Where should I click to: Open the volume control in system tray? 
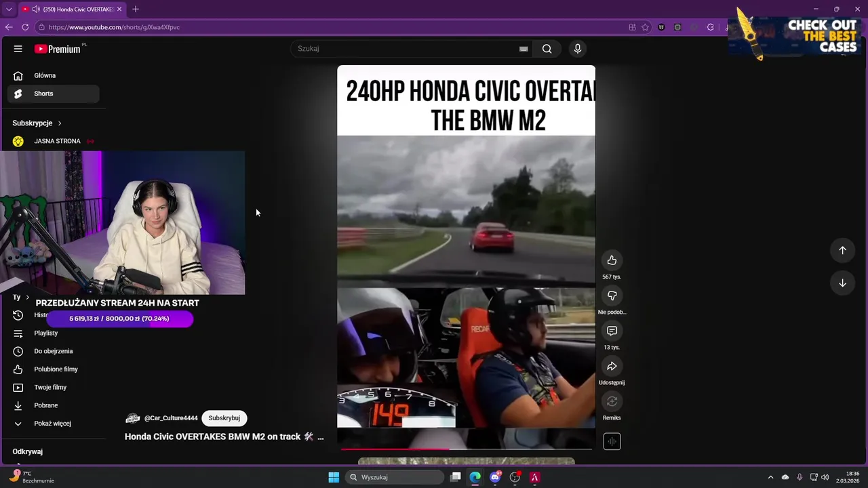tap(825, 477)
